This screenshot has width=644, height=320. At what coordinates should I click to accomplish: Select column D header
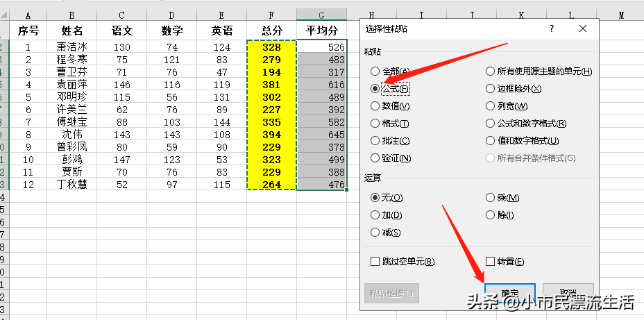point(171,15)
